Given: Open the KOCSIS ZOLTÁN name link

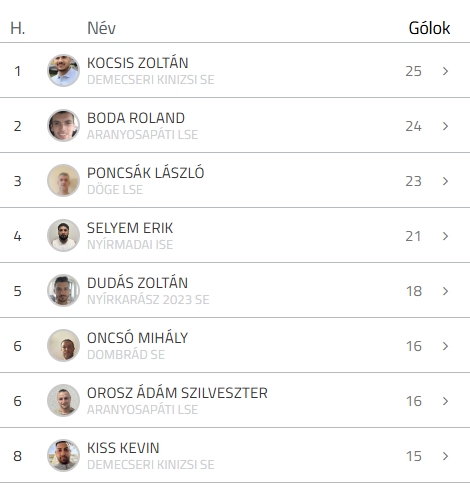Looking at the screenshot, I should coord(138,63).
